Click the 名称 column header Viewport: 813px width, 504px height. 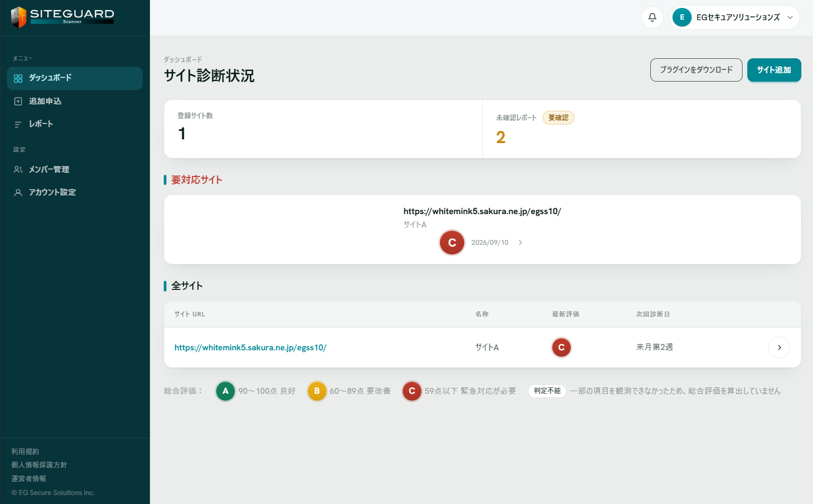click(482, 314)
